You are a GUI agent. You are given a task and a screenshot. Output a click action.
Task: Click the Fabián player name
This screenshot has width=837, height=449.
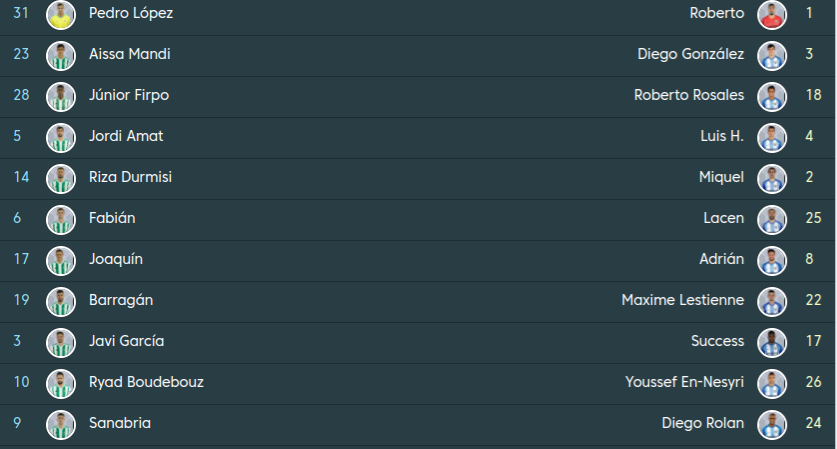[112, 218]
